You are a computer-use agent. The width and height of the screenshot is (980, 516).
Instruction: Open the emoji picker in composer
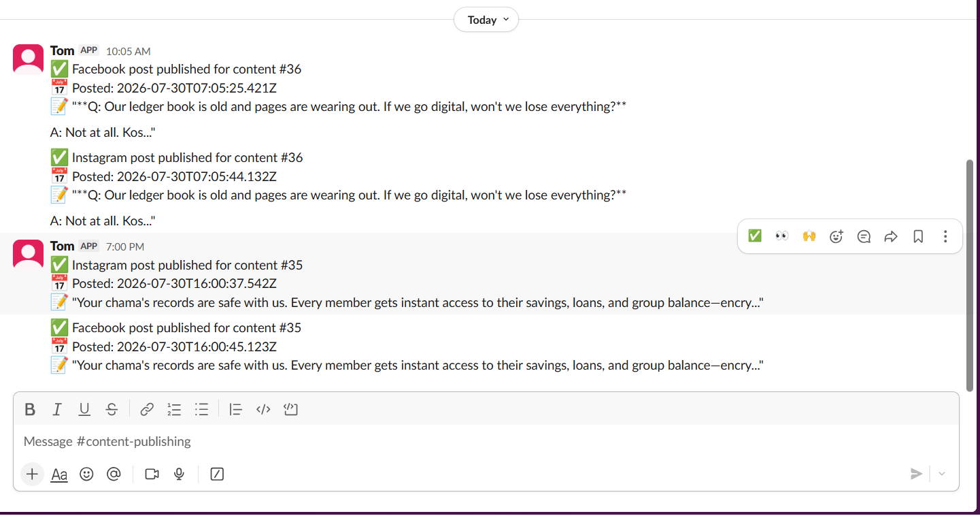pos(86,474)
